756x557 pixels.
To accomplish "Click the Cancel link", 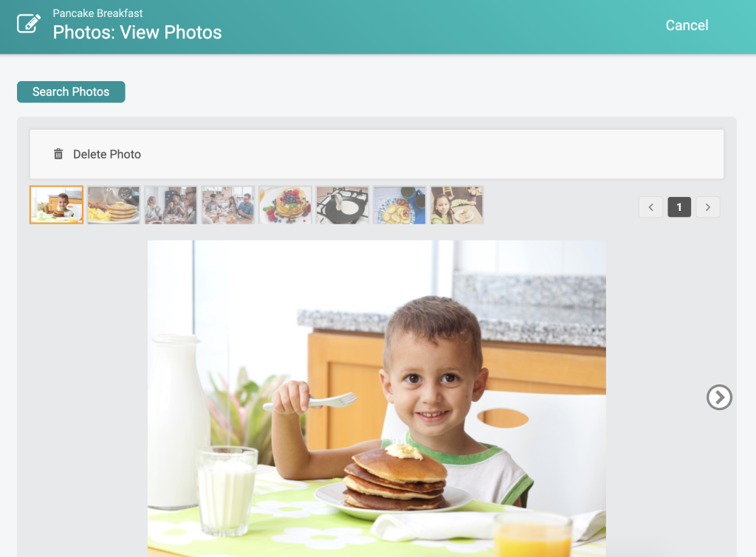I will (687, 25).
